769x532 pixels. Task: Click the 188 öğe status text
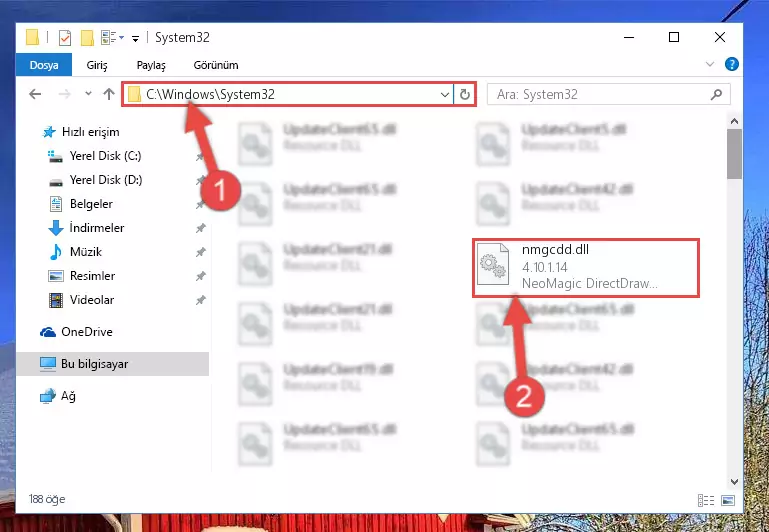pos(47,499)
